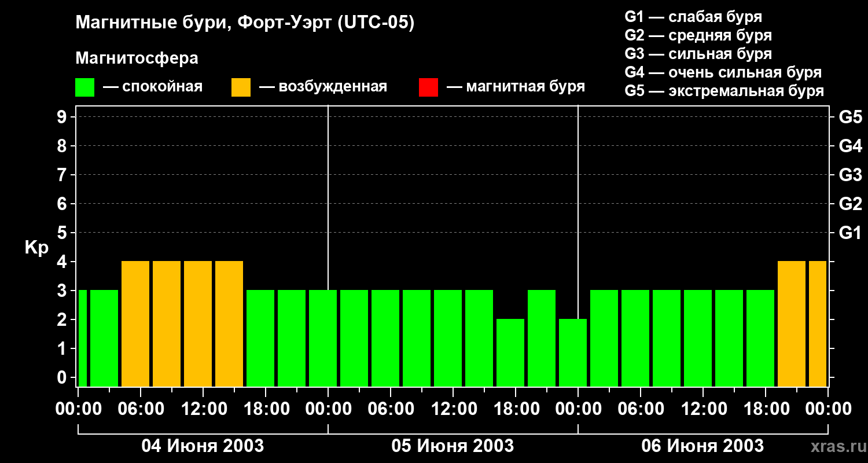
Task: Click the G2 label on right axis
Action: [850, 204]
